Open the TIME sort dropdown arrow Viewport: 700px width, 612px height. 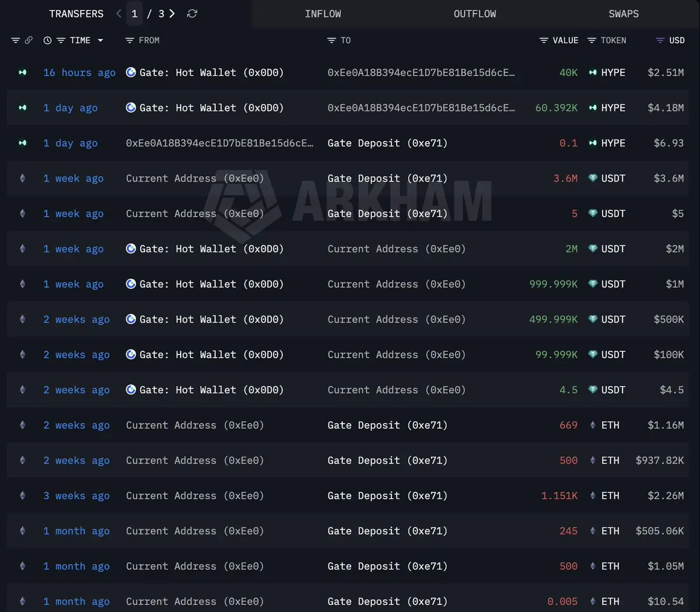(x=100, y=40)
